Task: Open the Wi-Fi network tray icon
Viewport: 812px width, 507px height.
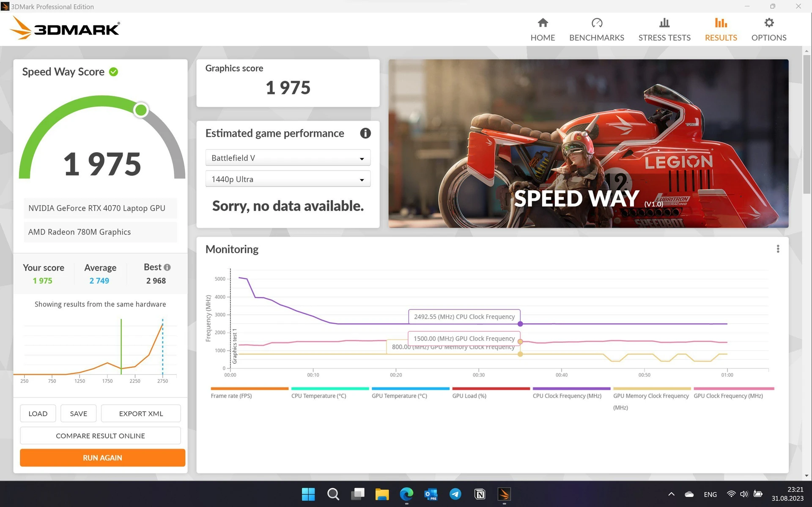Action: 731,494
